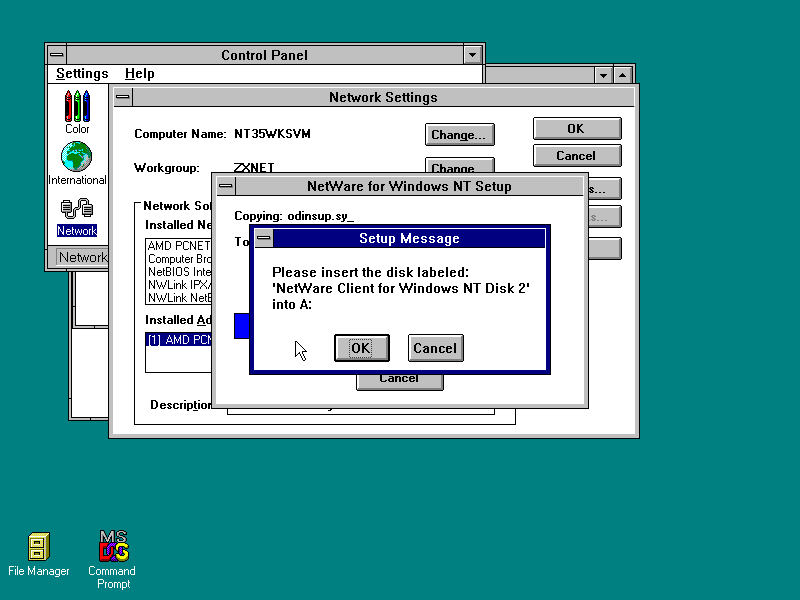
Task: Click up arrow on background Program Manager window
Action: coord(622,76)
